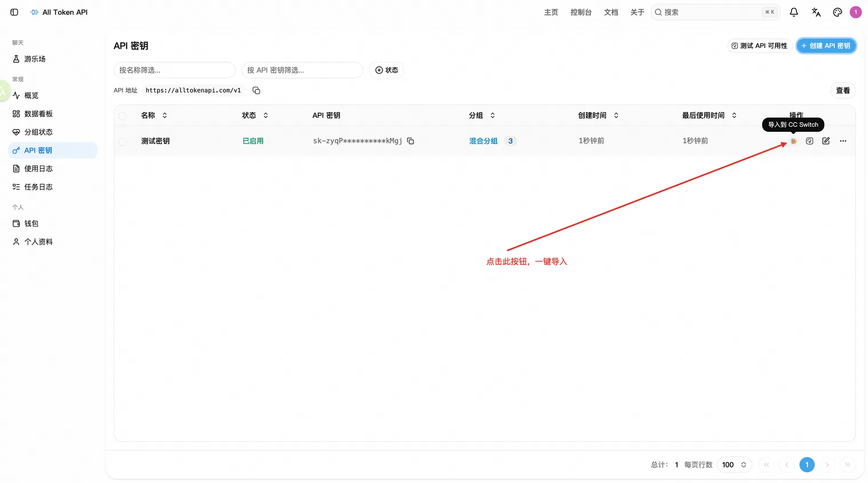Edit the 测试密钥 row

coord(826,141)
